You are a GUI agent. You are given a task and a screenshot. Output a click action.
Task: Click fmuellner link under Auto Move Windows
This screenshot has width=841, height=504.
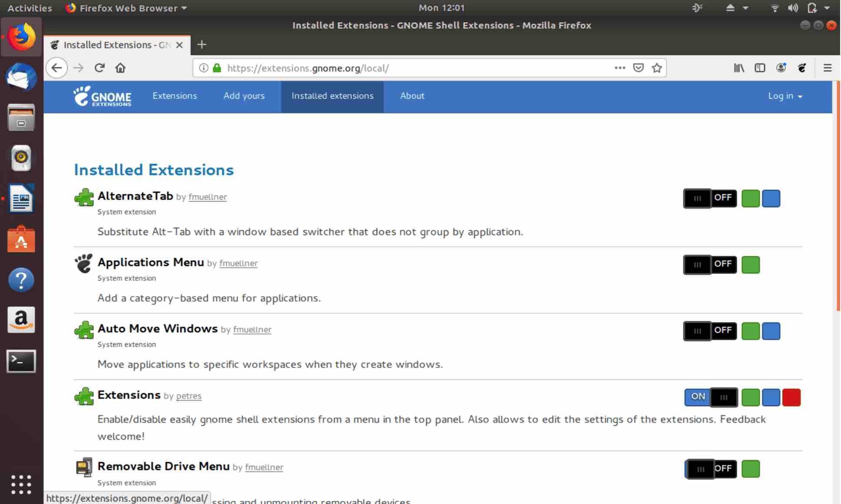pyautogui.click(x=252, y=329)
